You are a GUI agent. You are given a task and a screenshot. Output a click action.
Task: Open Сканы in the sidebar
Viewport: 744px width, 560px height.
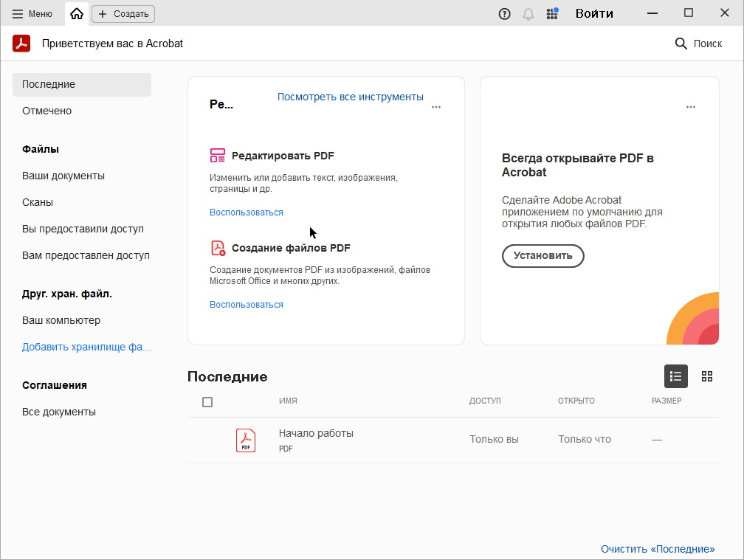(38, 202)
